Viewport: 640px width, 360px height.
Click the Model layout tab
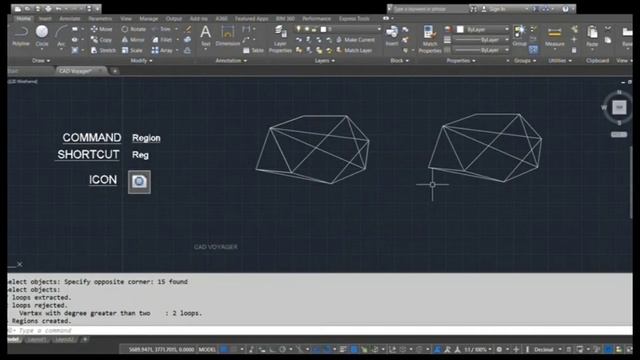pos(13,340)
